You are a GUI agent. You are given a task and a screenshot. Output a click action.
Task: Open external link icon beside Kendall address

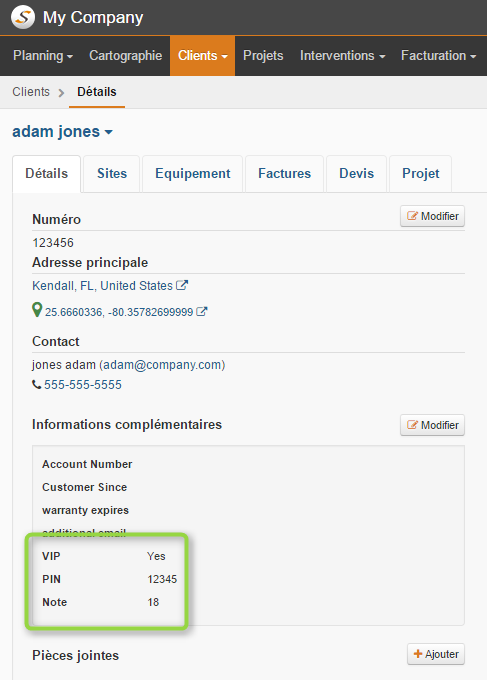pos(182,285)
